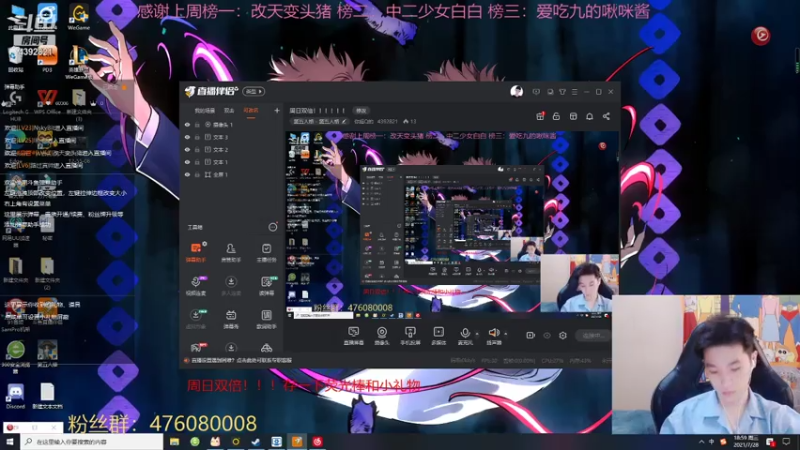Open the action center notification icon

(787, 441)
